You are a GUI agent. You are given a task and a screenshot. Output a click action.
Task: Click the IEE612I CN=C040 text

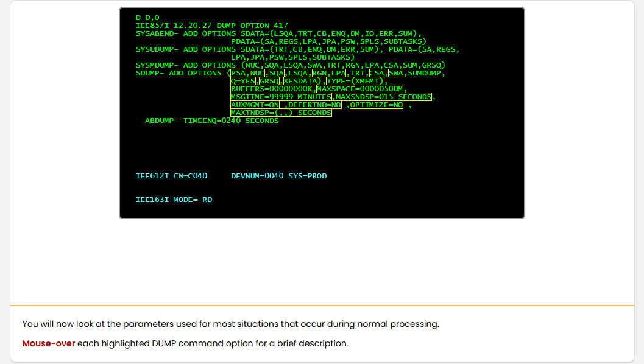(172, 176)
